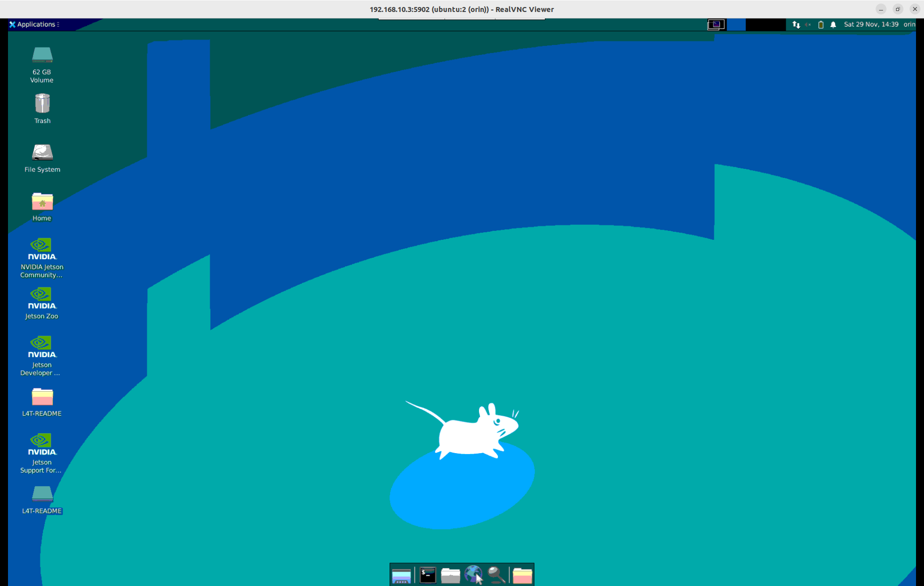This screenshot has width=924, height=586.
Task: Click the NVIDIA Jetson Community shortcut
Action: click(x=42, y=249)
